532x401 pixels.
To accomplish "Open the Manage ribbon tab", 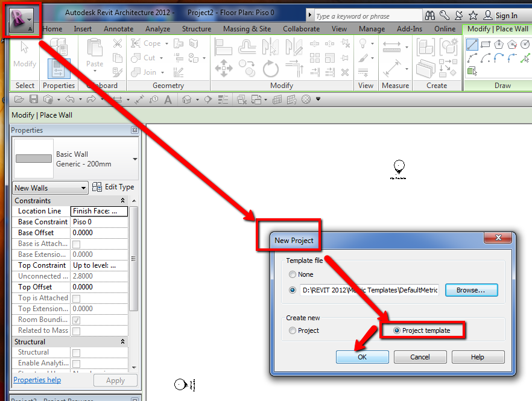I will (372, 29).
